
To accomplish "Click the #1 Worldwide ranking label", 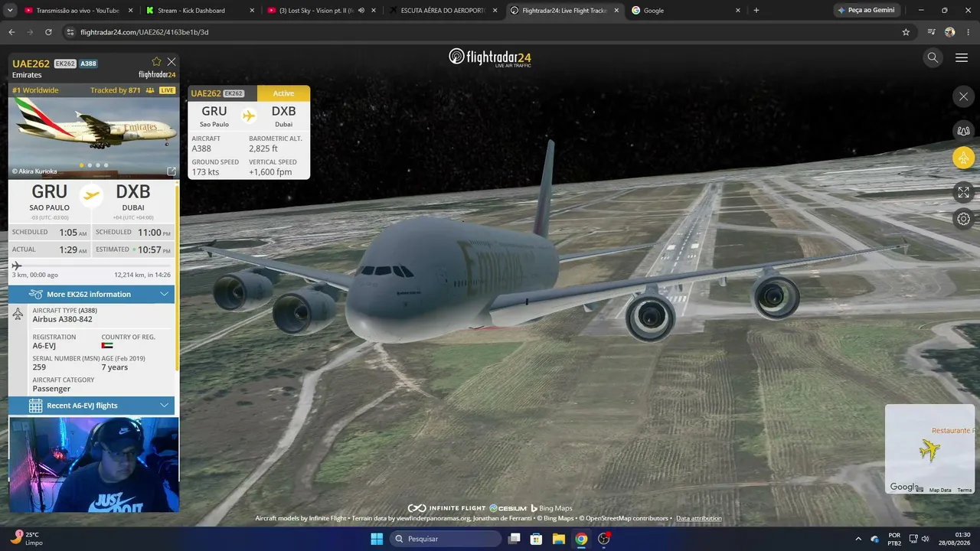I will point(35,90).
